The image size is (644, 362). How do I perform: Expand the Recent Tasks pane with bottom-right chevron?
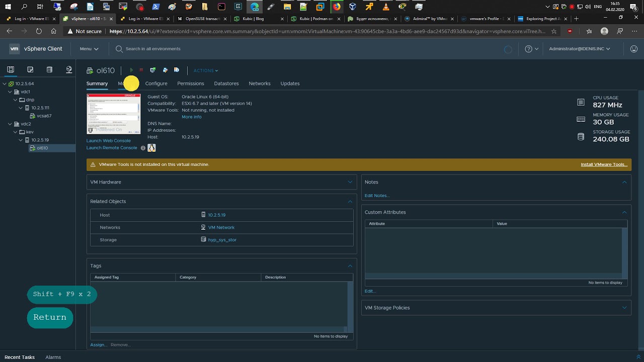pyautogui.click(x=638, y=357)
